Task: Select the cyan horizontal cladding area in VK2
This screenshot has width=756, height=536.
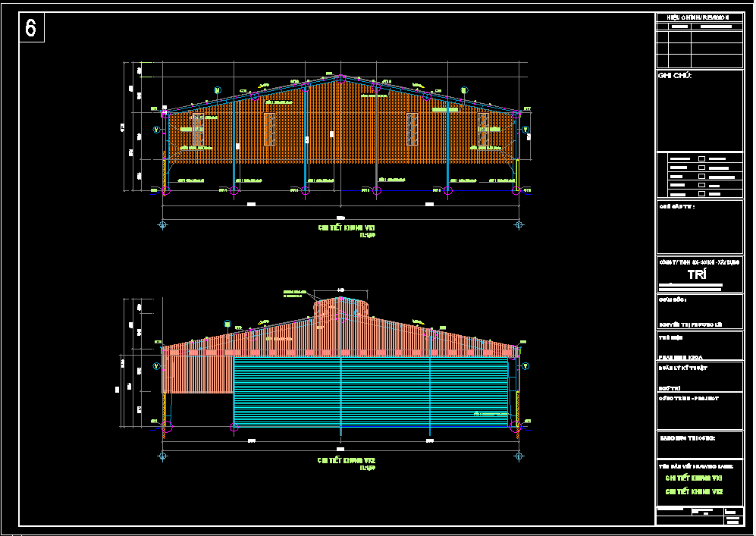Action: point(372,392)
